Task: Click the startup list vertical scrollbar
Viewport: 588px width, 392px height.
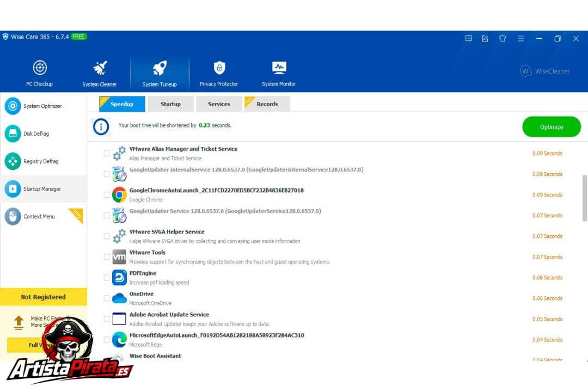Action: [x=584, y=198]
